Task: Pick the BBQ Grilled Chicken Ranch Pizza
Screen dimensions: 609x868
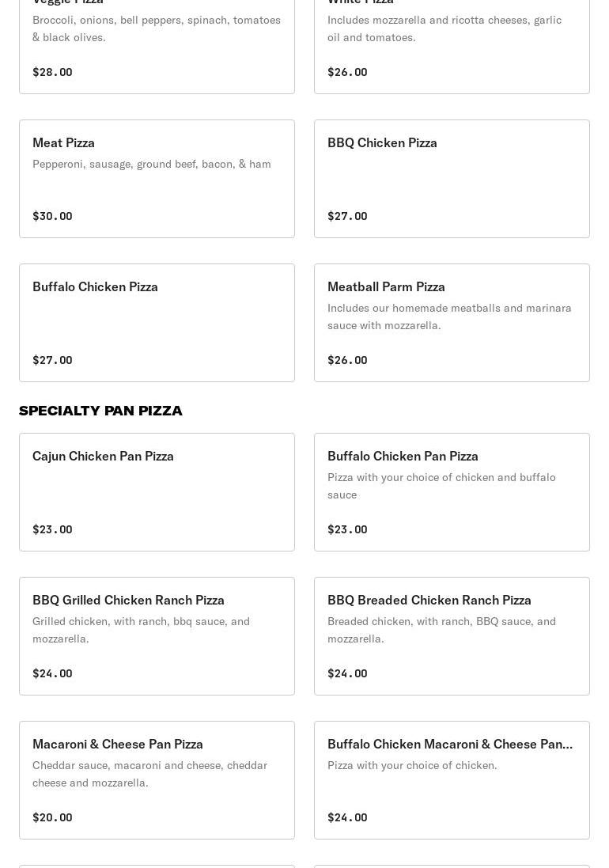Action: point(128,601)
